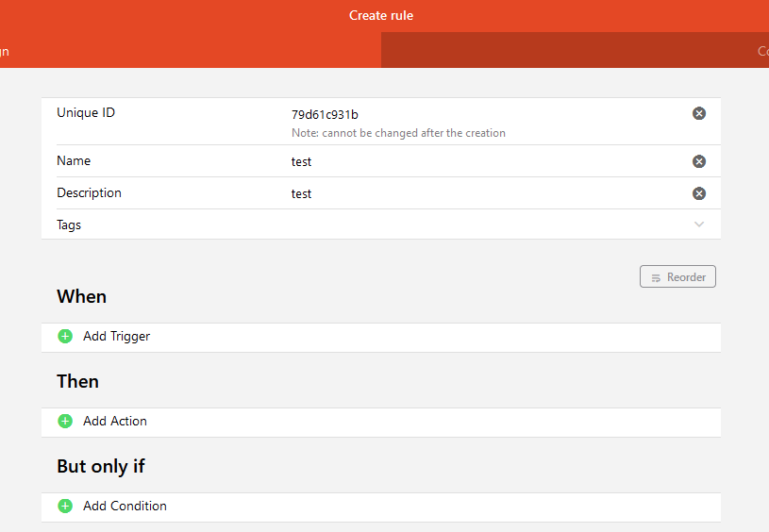The height and width of the screenshot is (532, 769).
Task: Switch to the darker right-hand tab
Action: (x=575, y=51)
